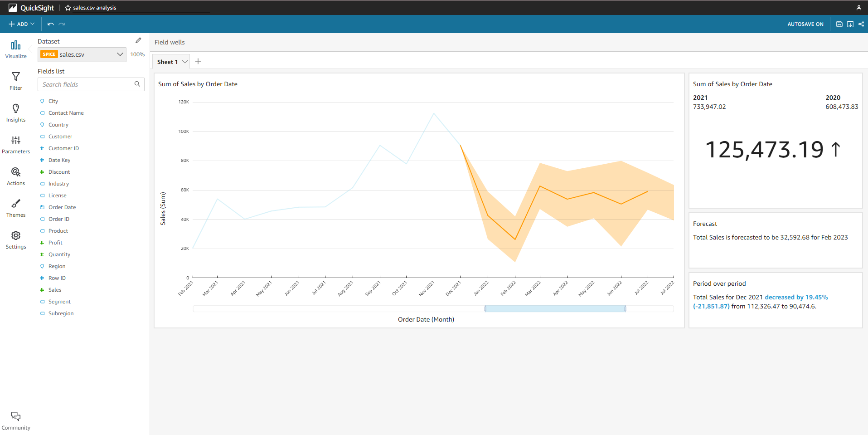Select the Date Key field
This screenshot has width=868, height=435.
tap(59, 160)
